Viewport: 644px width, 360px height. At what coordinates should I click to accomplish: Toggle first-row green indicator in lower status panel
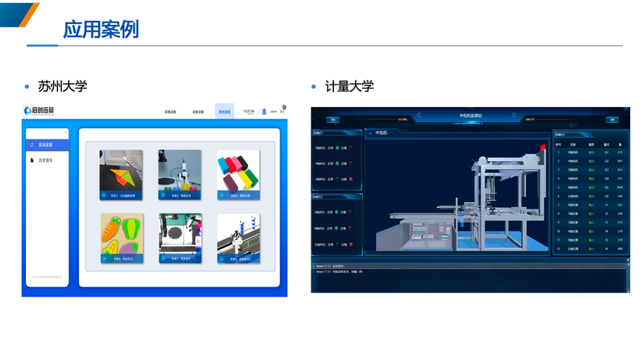[x=336, y=212]
